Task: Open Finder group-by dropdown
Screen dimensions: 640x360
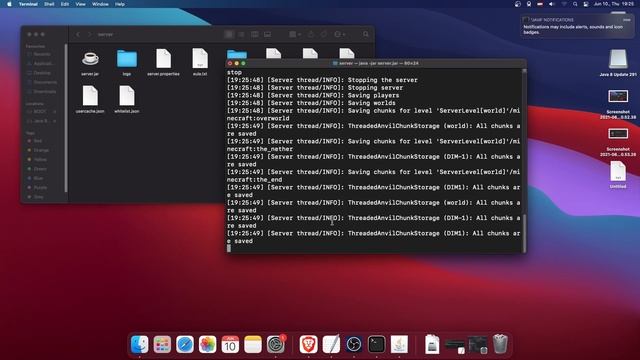Action: pos(295,34)
